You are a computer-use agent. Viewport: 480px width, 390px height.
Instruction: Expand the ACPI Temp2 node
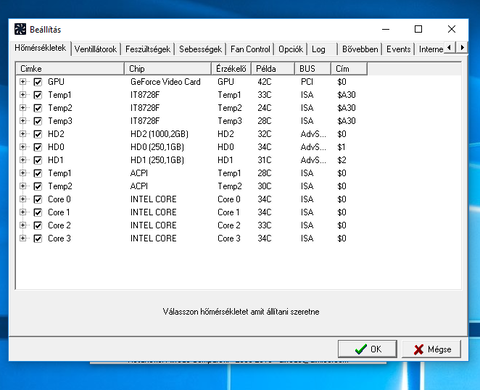pyautogui.click(x=23, y=186)
